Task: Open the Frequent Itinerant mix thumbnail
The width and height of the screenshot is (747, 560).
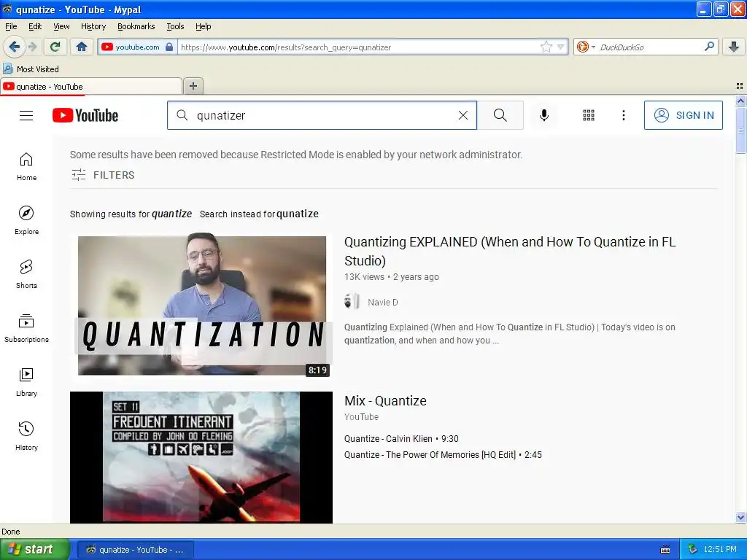Action: click(201, 457)
